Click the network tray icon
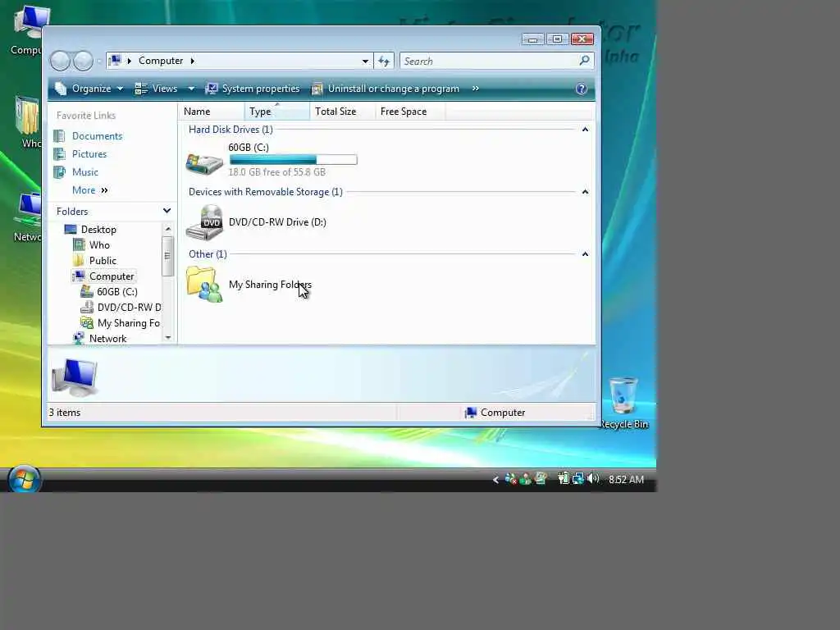 578,478
